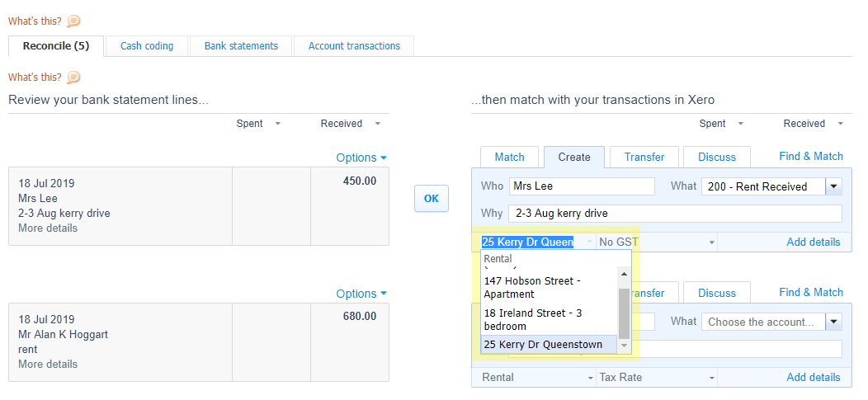Click Find & Match for the Mrs Lee line

pos(811,157)
